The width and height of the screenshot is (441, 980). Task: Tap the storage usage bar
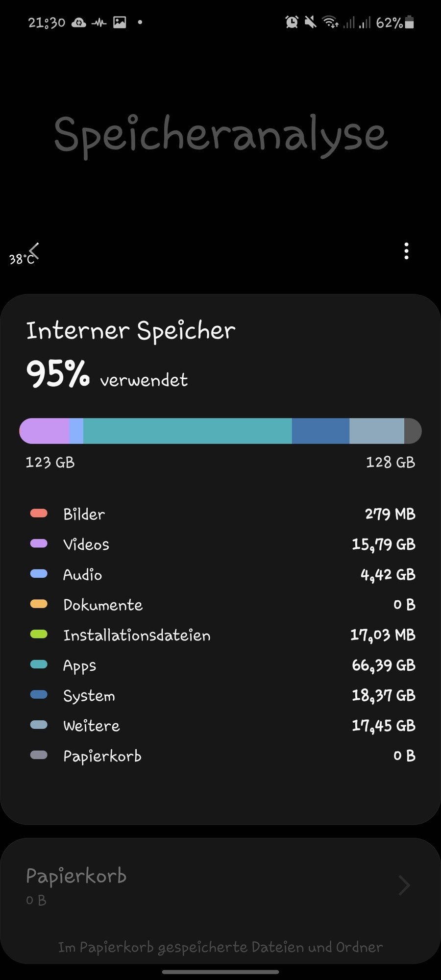pos(220,431)
